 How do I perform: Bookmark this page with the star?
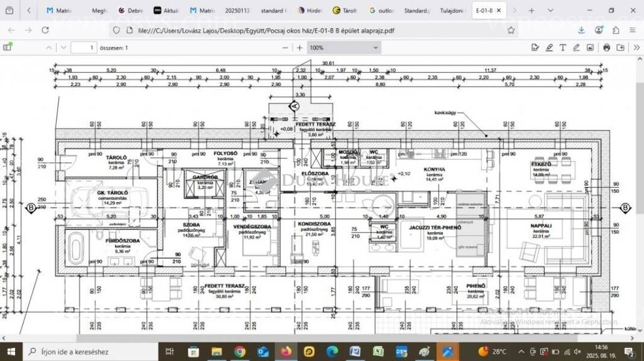click(x=511, y=30)
